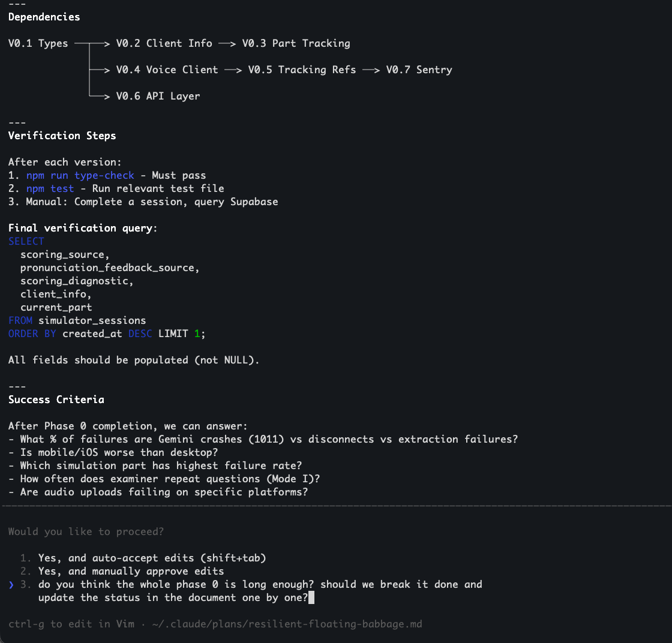Click the "V0.3 Part Tracking" node

(296, 43)
